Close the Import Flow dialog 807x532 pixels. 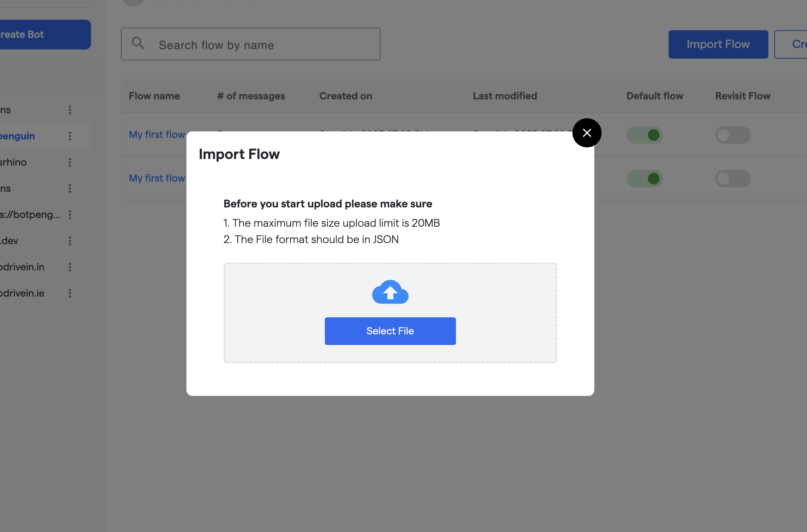pyautogui.click(x=587, y=133)
